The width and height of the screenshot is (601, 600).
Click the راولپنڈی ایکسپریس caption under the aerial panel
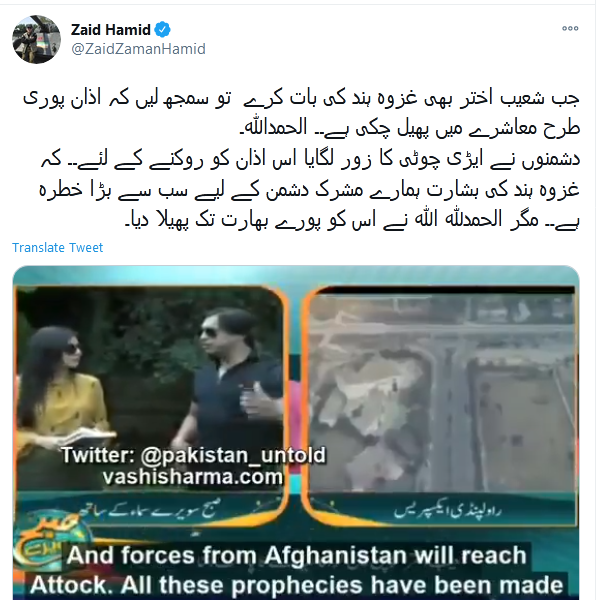pos(448,511)
